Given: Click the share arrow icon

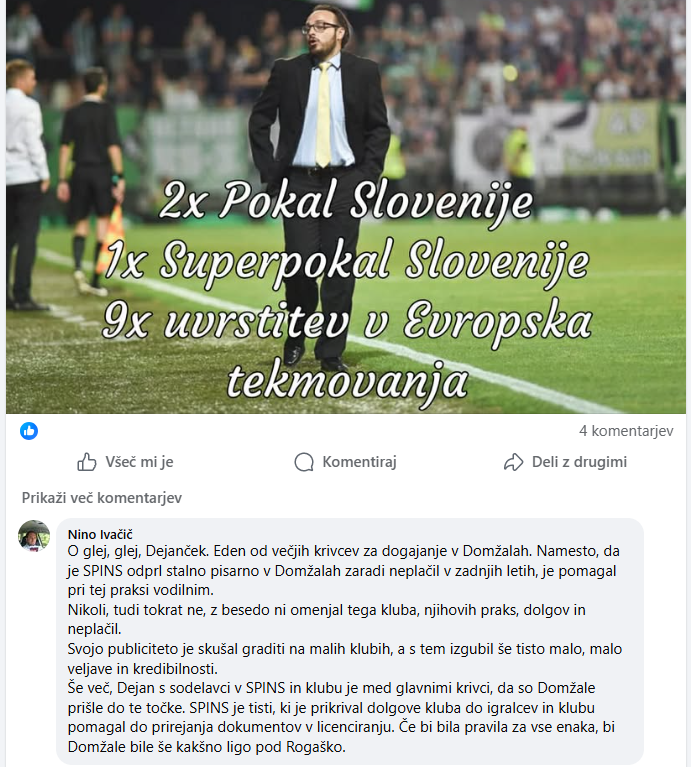Looking at the screenshot, I should 513,462.
